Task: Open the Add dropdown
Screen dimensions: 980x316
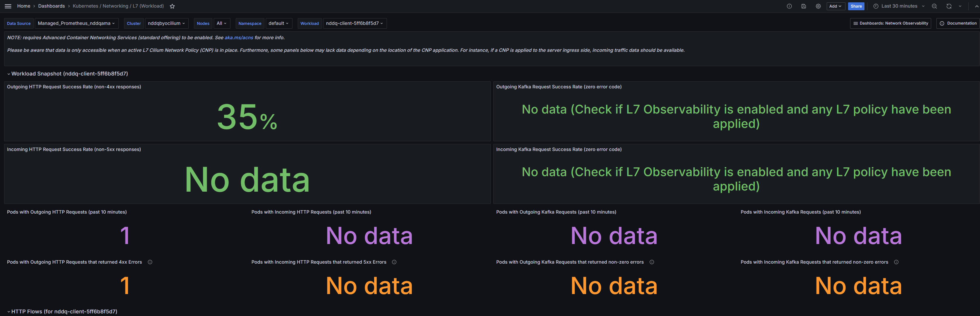Action: 836,6
